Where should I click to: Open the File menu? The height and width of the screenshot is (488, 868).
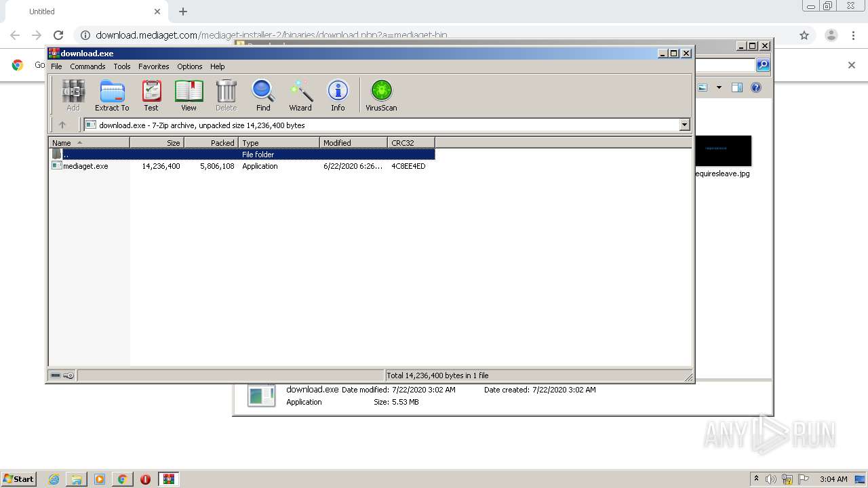coord(56,66)
